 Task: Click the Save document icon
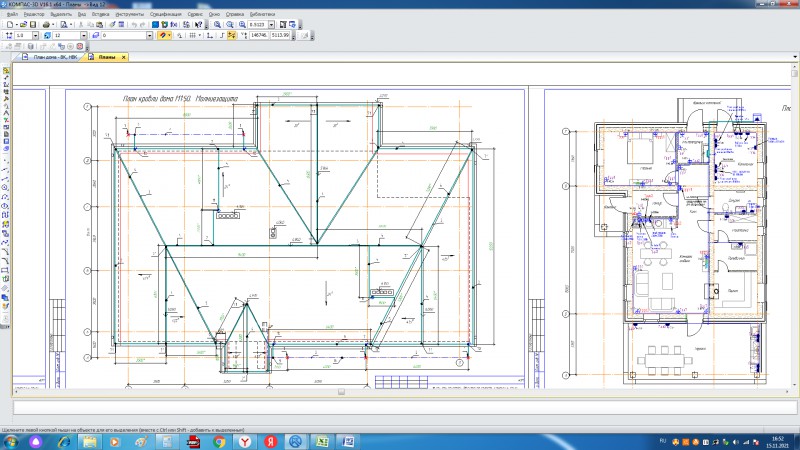pyautogui.click(x=31, y=24)
